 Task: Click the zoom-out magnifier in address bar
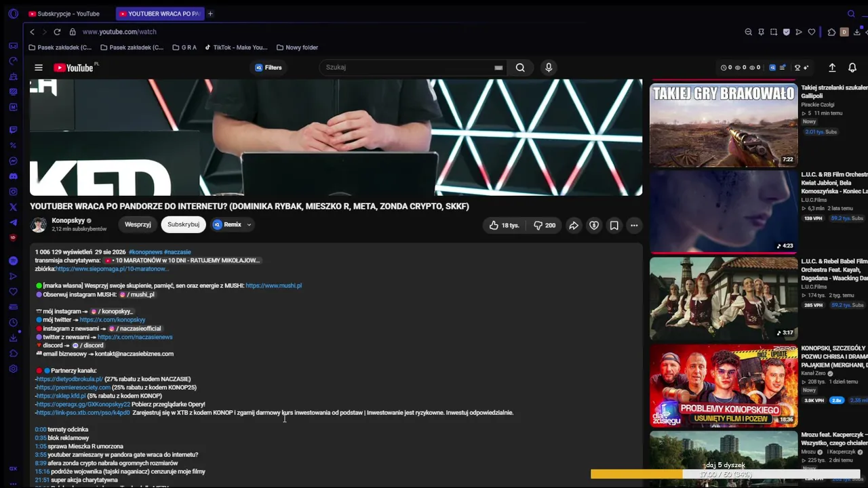[x=748, y=32]
